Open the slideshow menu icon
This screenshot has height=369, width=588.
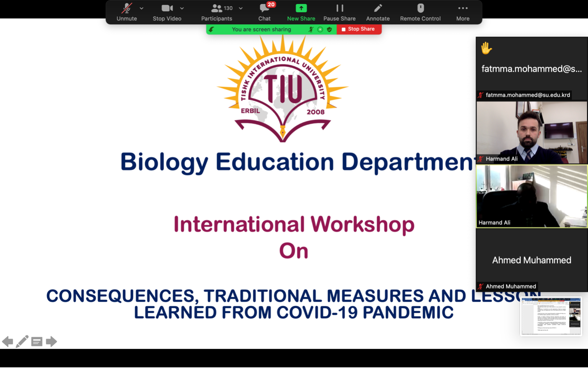coord(37,341)
